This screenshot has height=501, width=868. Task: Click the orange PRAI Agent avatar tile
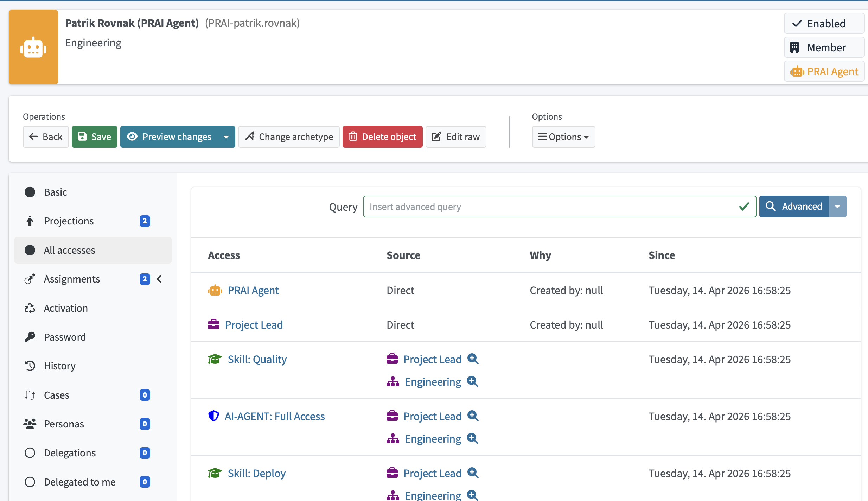[x=33, y=47]
